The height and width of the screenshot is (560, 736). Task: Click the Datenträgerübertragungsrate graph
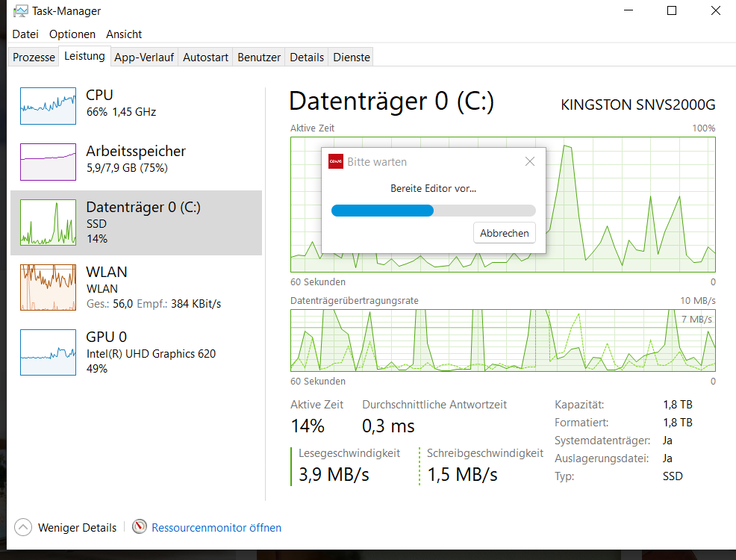tap(502, 340)
